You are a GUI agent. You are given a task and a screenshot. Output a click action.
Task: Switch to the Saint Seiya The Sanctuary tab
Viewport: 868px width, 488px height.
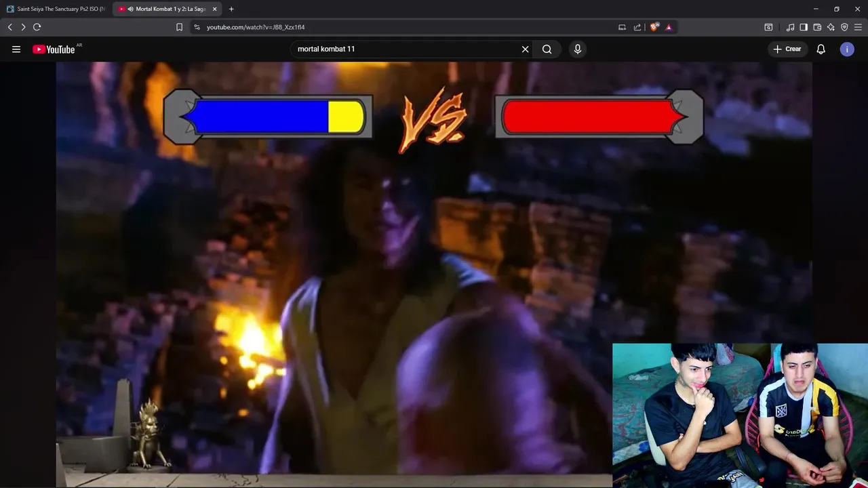point(56,9)
